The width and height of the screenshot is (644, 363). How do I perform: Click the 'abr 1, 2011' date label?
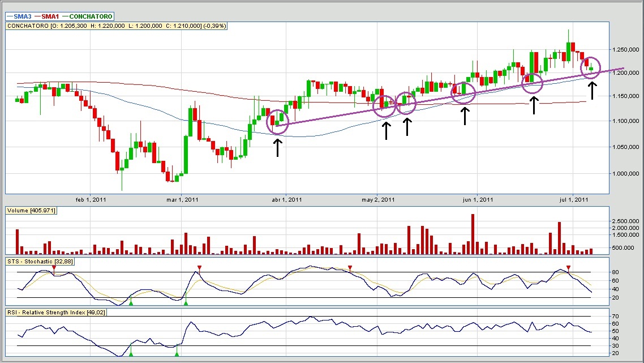click(x=287, y=199)
